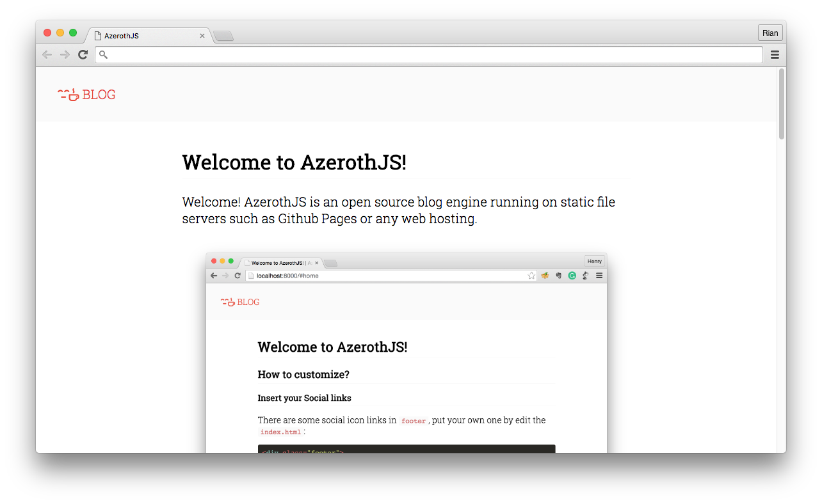This screenshot has height=504, width=822.
Task: Click the BLOG link in the page header
Action: (99, 95)
